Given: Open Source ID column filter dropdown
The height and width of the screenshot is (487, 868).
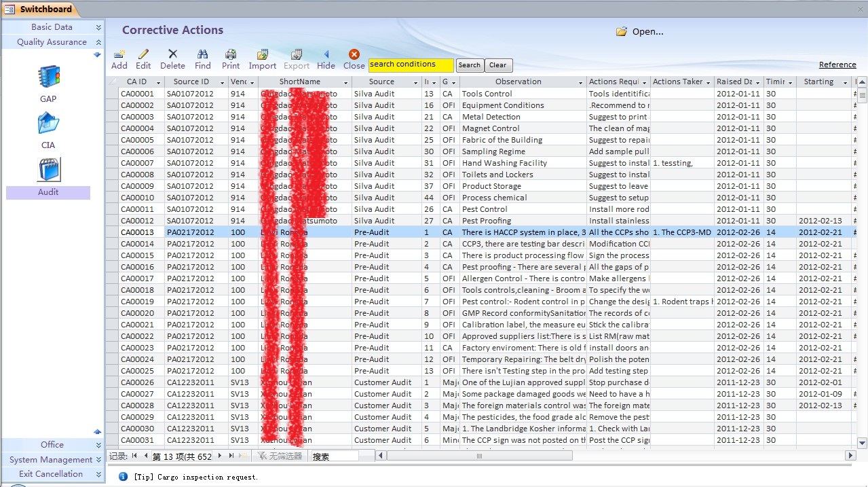Looking at the screenshot, I should 221,82.
